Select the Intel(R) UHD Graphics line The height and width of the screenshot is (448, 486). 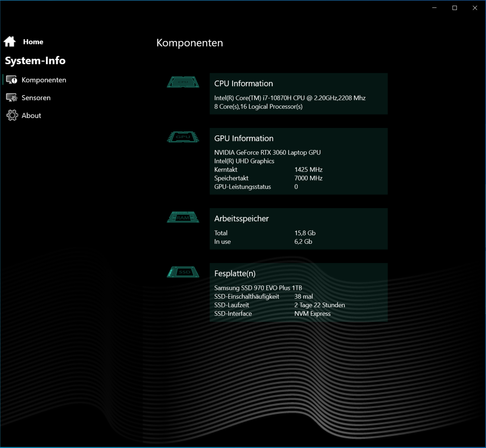point(244,161)
